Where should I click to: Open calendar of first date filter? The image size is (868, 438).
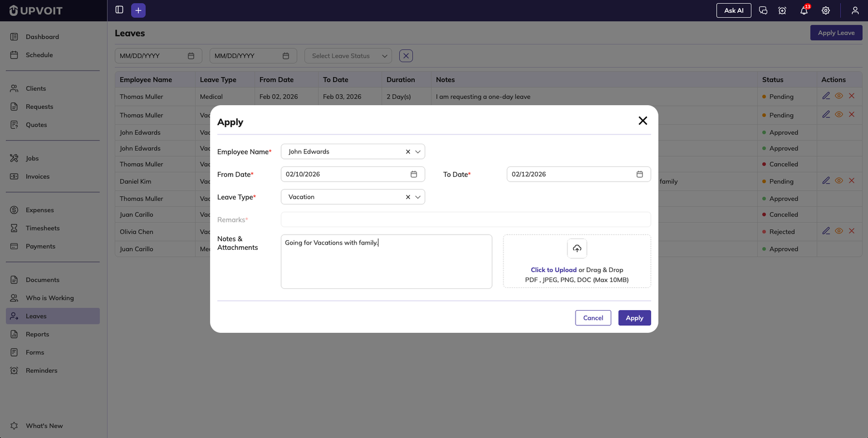[191, 56]
